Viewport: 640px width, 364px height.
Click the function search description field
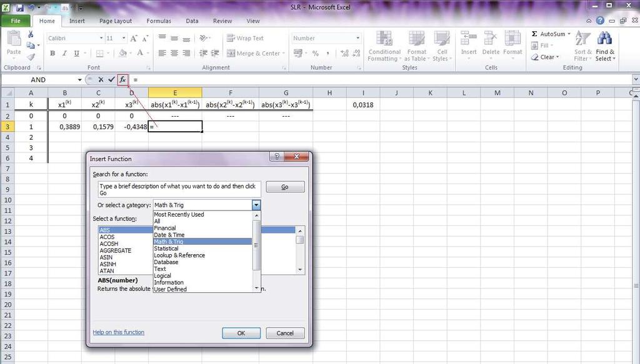(179, 190)
